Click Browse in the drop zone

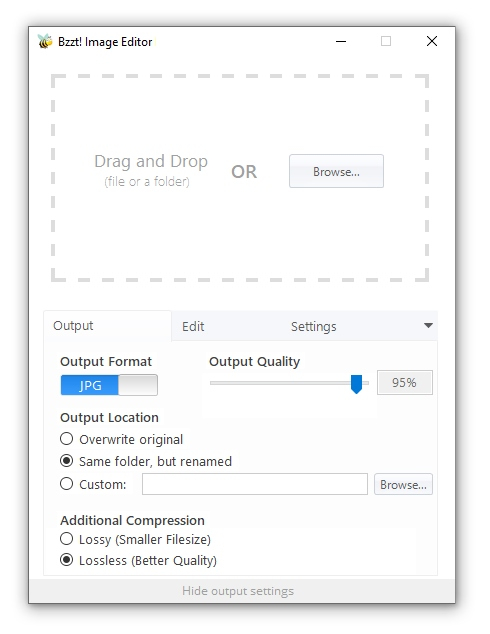click(336, 171)
